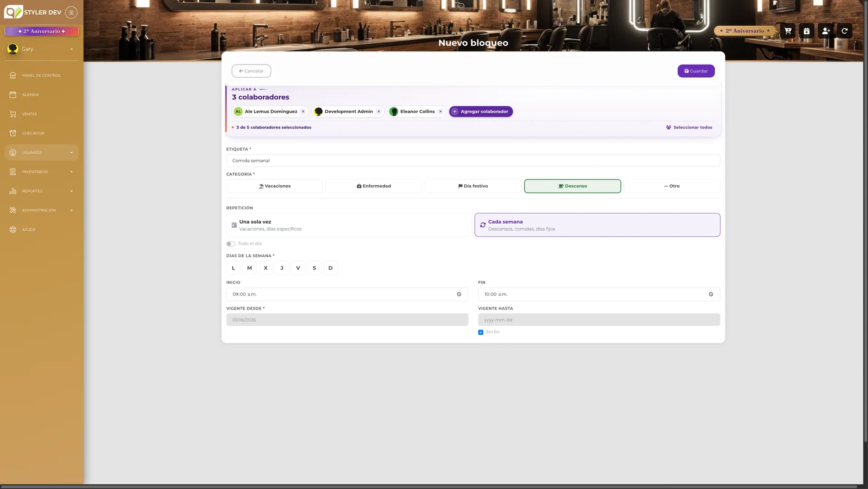868x489 pixels.
Task: Select the X (Wednesday) day button
Action: coord(265,268)
